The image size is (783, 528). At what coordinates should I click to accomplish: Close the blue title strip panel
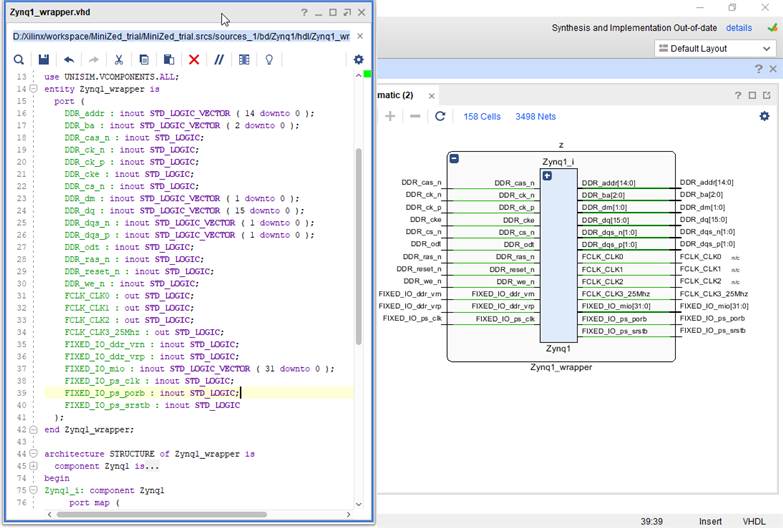point(773,69)
